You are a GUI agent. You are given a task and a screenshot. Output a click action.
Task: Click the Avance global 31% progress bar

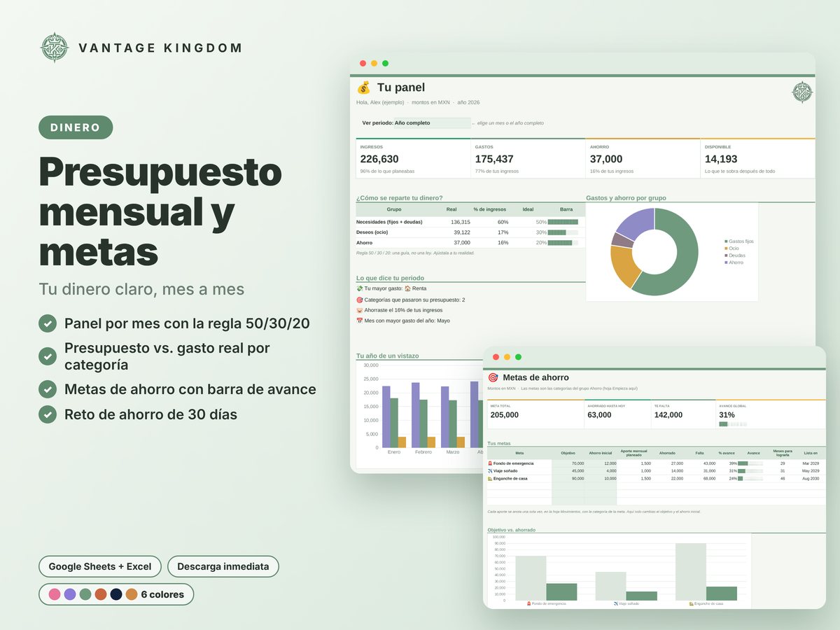pyautogui.click(x=733, y=424)
